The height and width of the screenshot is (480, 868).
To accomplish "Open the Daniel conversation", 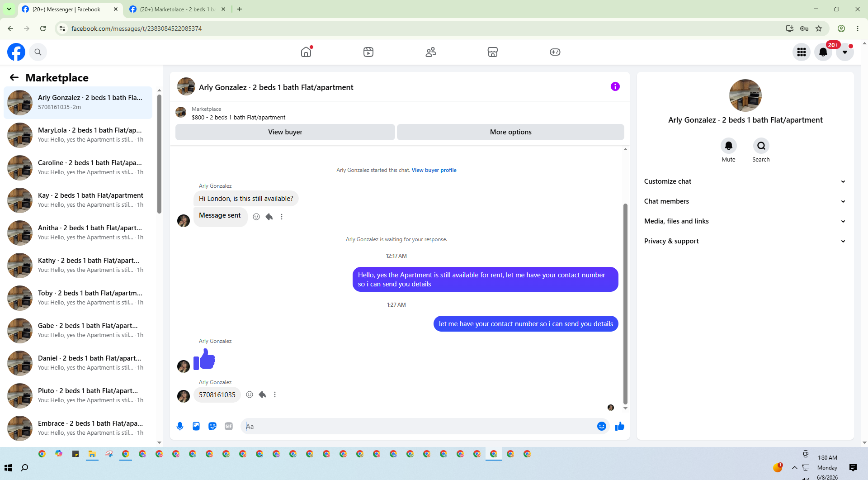I will tap(78, 363).
